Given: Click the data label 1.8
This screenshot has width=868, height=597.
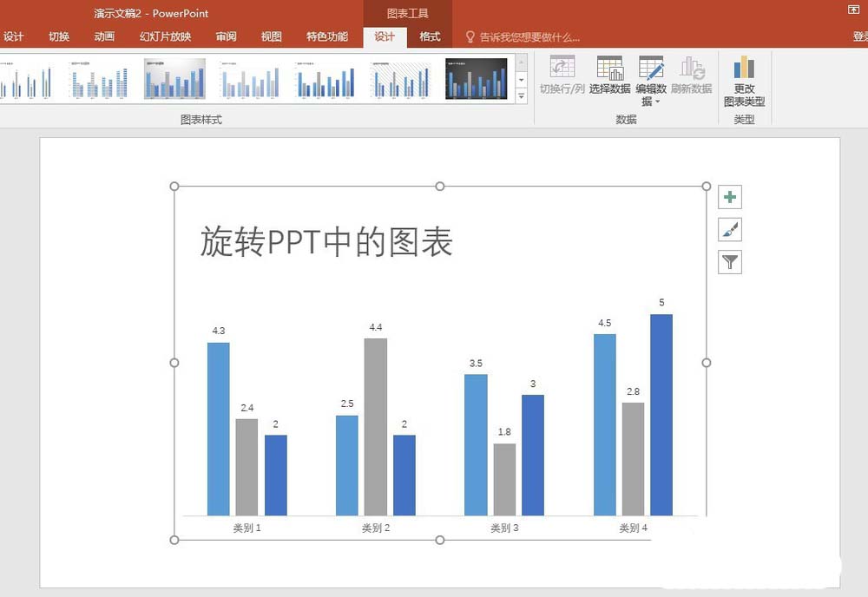Looking at the screenshot, I should tap(504, 431).
